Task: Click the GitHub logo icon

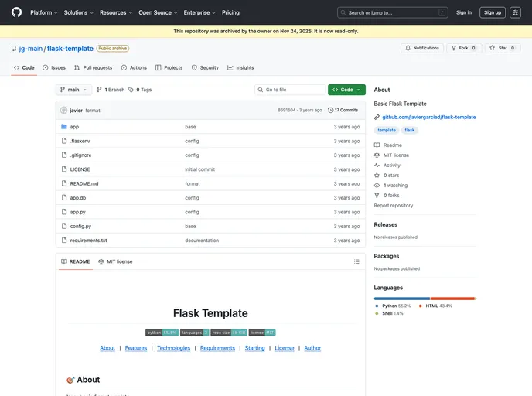Action: (17, 12)
